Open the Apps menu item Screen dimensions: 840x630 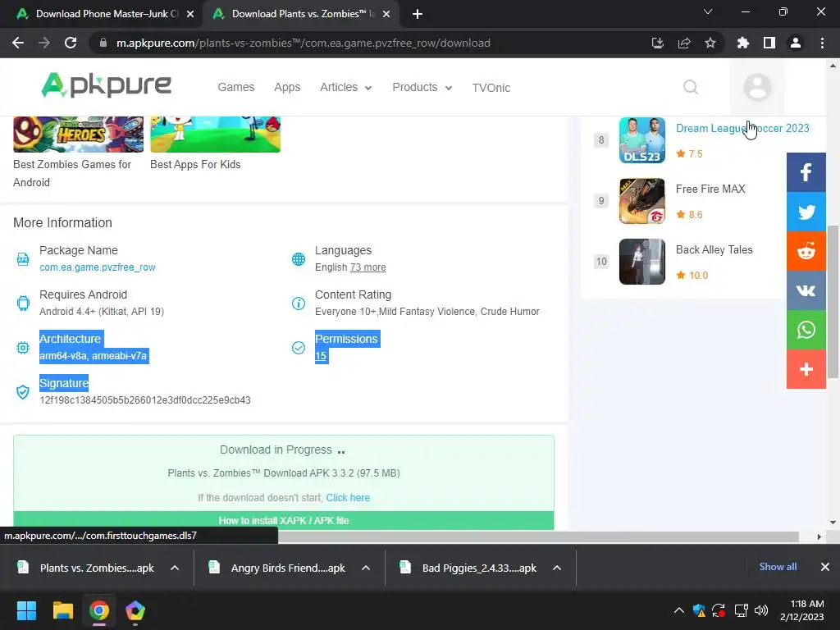coord(287,87)
